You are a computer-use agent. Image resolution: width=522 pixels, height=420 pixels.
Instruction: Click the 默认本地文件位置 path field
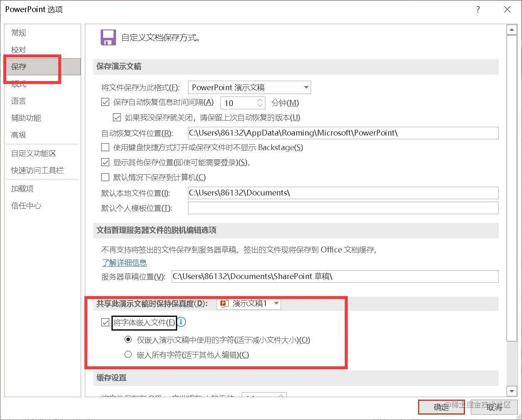(x=343, y=193)
